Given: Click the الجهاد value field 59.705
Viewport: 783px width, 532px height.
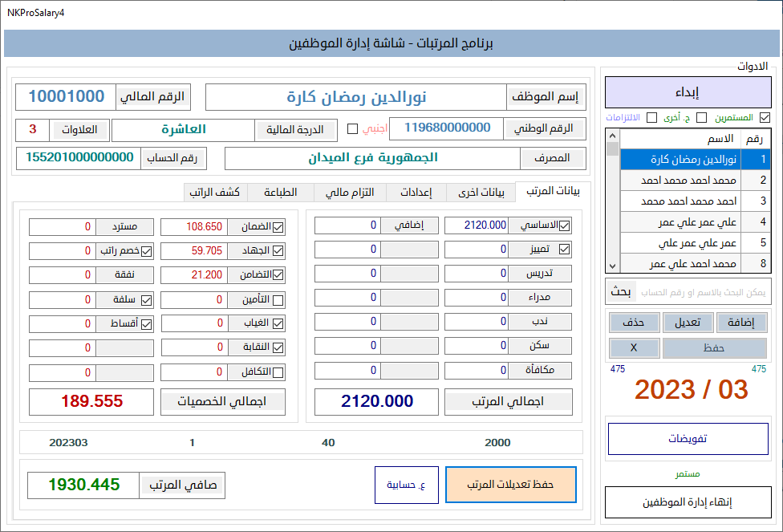Looking at the screenshot, I should (194, 251).
